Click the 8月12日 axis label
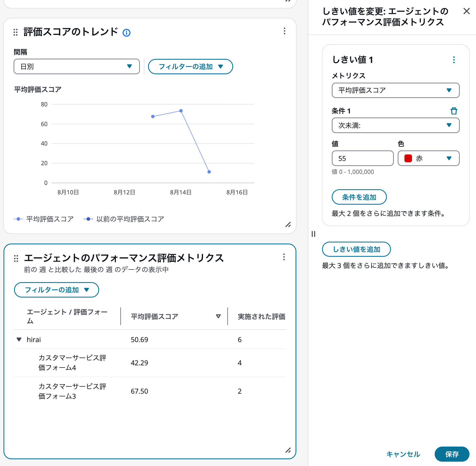 124,192
